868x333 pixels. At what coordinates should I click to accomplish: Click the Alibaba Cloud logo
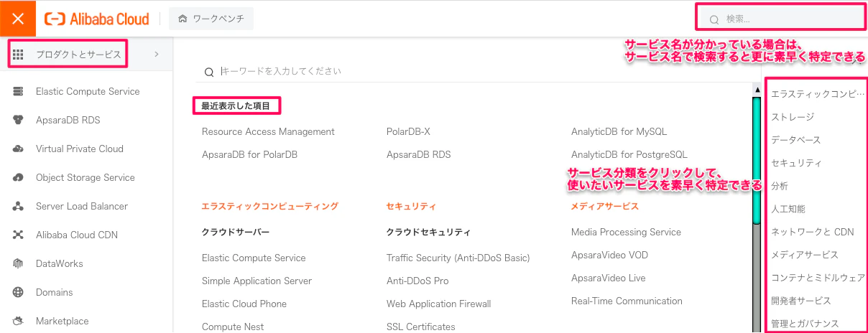click(x=97, y=19)
